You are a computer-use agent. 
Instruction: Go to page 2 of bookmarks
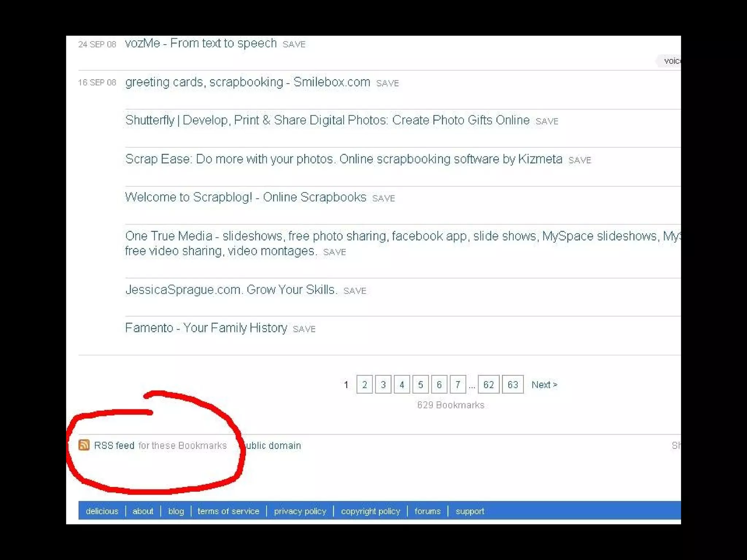coord(364,385)
